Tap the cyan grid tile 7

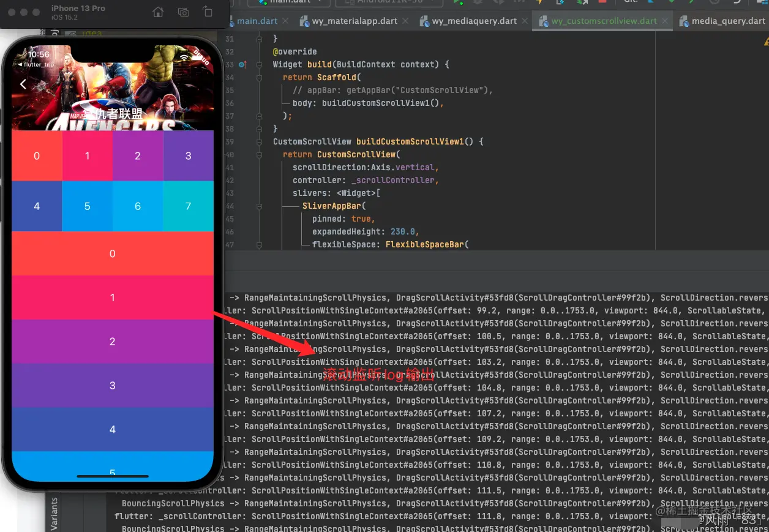click(189, 206)
